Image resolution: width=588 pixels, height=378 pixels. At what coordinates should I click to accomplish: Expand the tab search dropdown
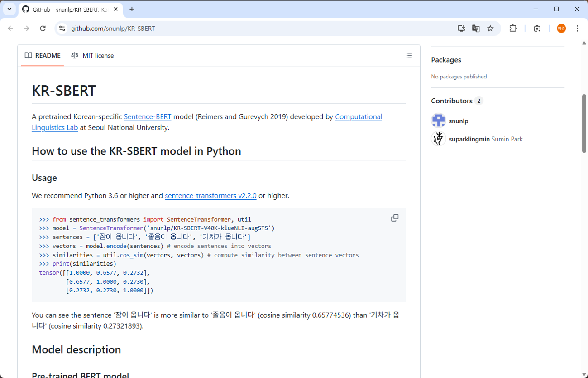9,9
